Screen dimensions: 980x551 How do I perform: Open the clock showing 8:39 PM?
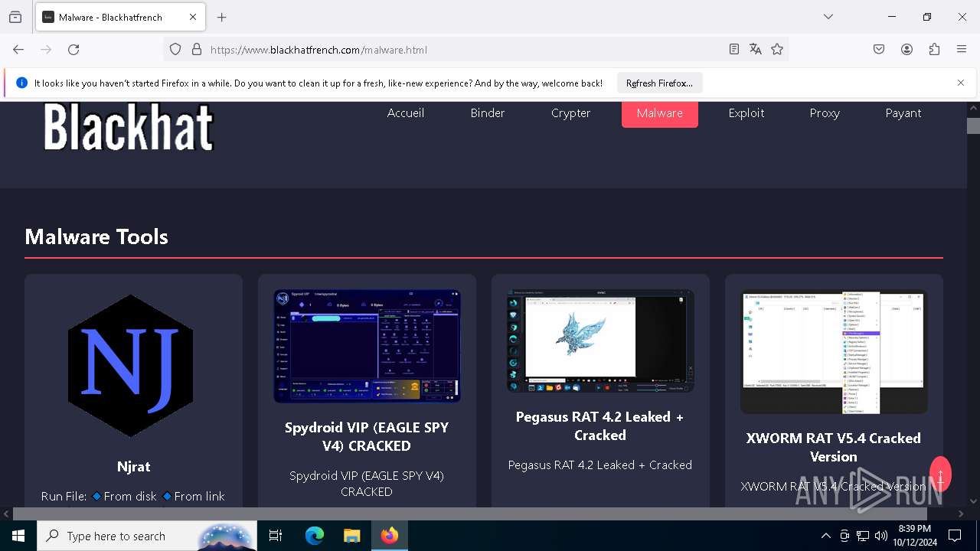(915, 536)
